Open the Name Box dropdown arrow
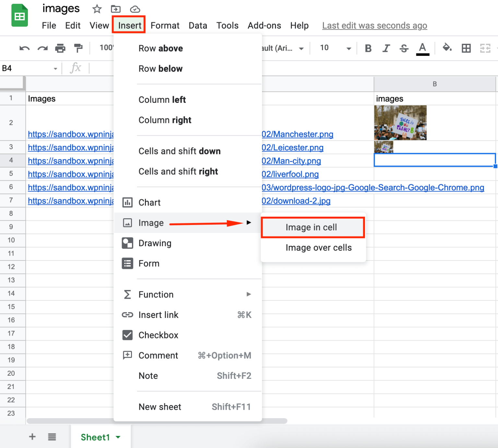This screenshot has width=498, height=448. [55, 68]
